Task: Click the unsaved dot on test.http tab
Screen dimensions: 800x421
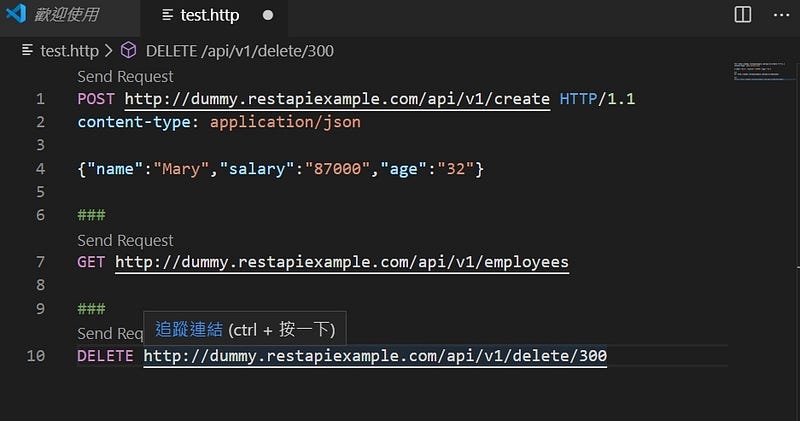Action: (x=267, y=16)
